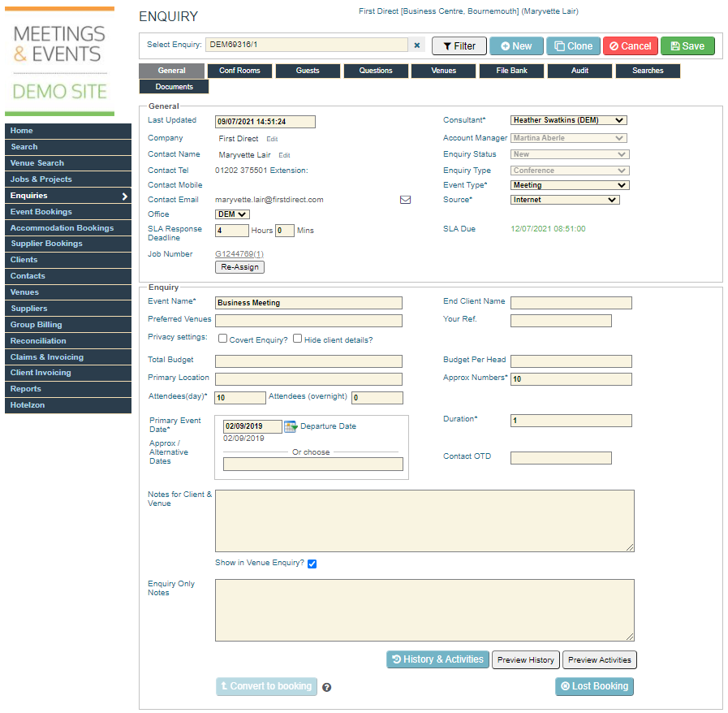Open Reconciliation in the sidebar

click(68, 341)
